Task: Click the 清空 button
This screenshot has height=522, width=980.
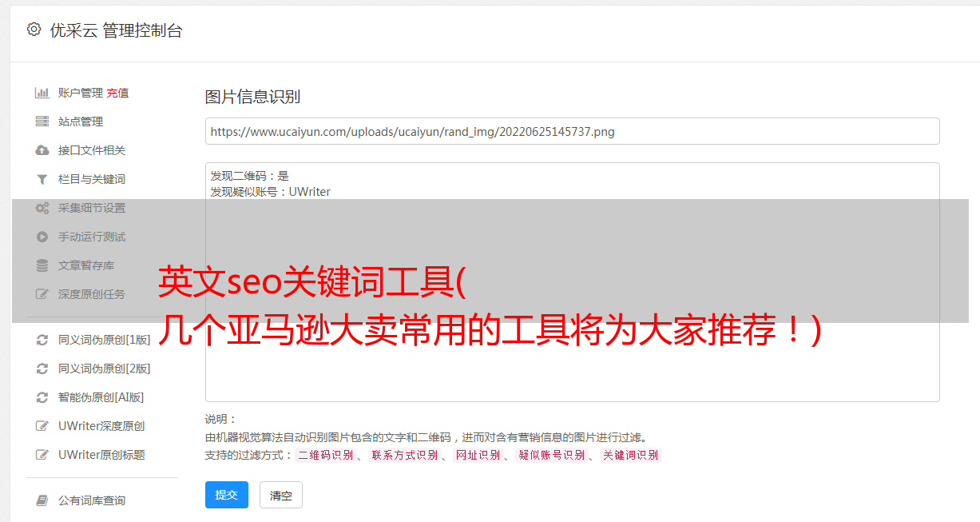Action: coord(281,495)
